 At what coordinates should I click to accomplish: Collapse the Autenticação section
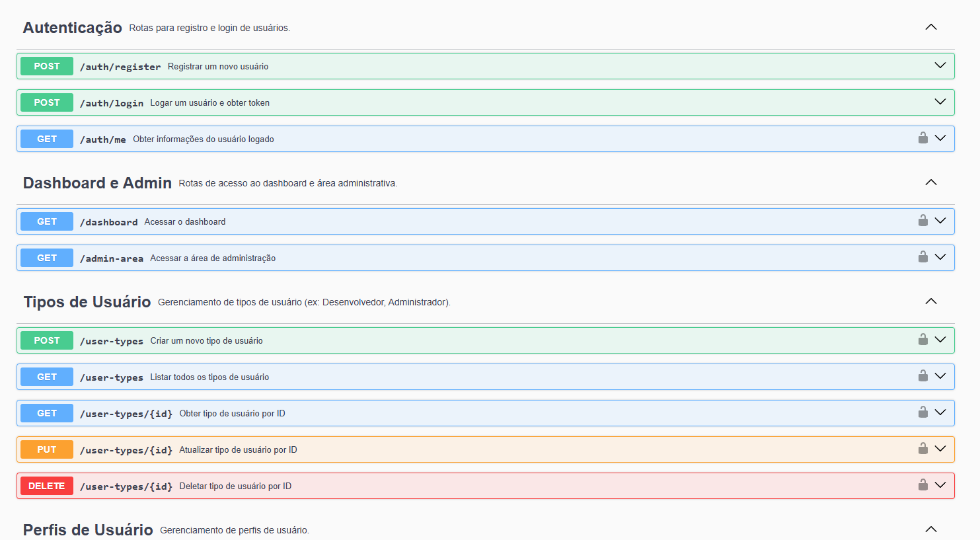coord(930,27)
